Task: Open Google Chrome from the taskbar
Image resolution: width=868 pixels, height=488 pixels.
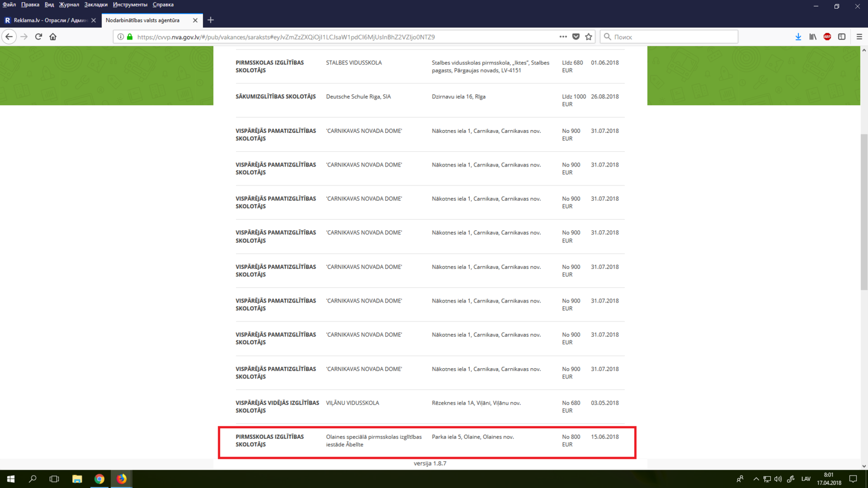Action: pyautogui.click(x=99, y=479)
